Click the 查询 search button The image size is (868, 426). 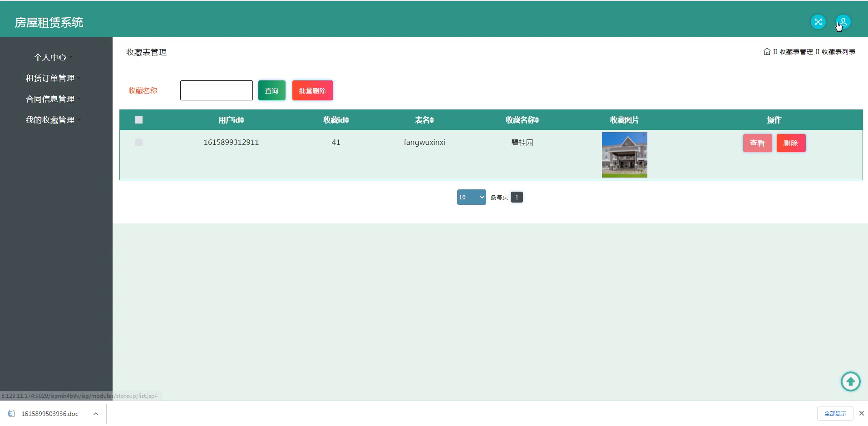click(x=271, y=90)
